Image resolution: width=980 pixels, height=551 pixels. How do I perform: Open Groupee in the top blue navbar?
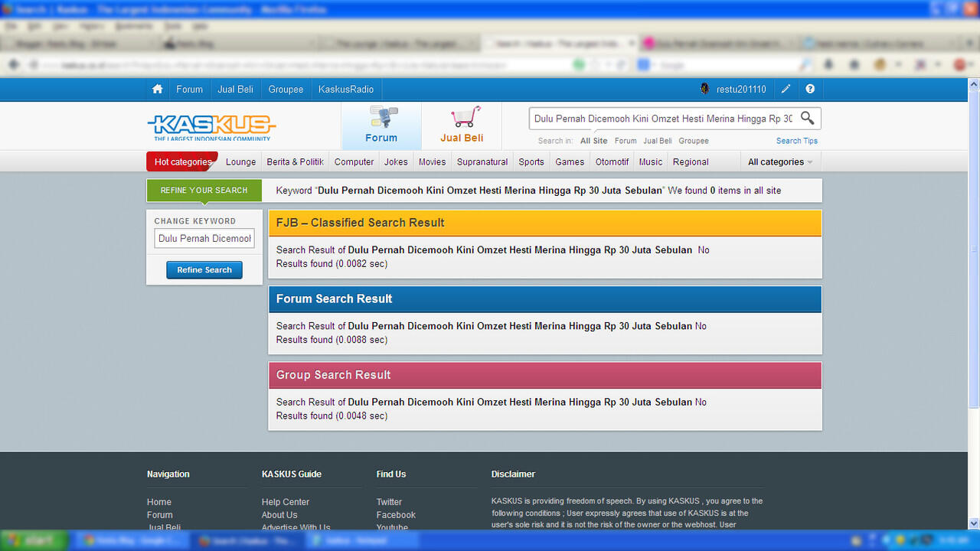point(286,90)
